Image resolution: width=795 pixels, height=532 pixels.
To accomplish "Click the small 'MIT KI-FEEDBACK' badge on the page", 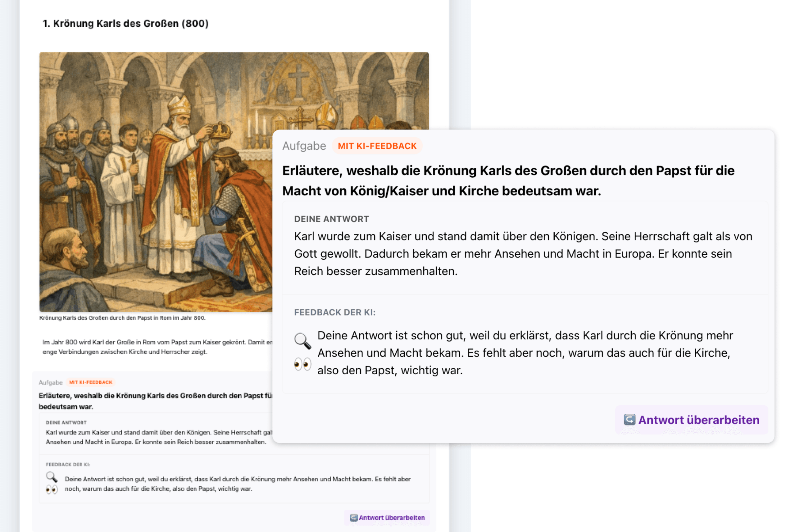I will tap(91, 382).
